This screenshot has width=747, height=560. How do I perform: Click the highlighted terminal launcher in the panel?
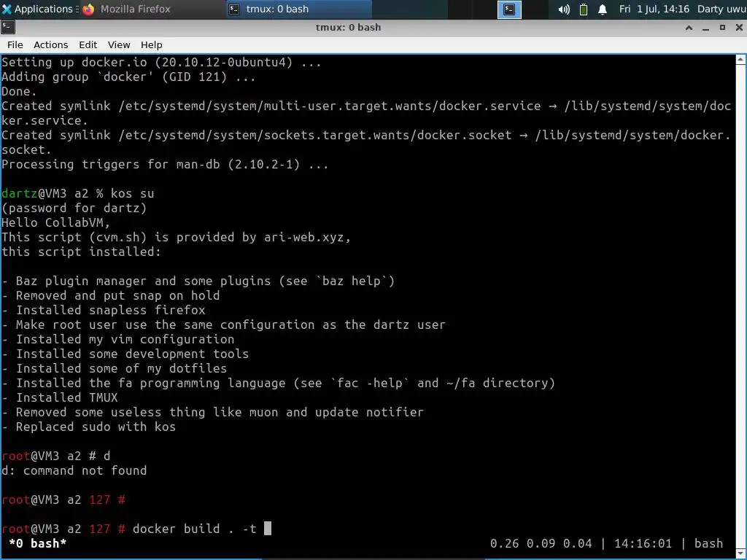point(509,9)
